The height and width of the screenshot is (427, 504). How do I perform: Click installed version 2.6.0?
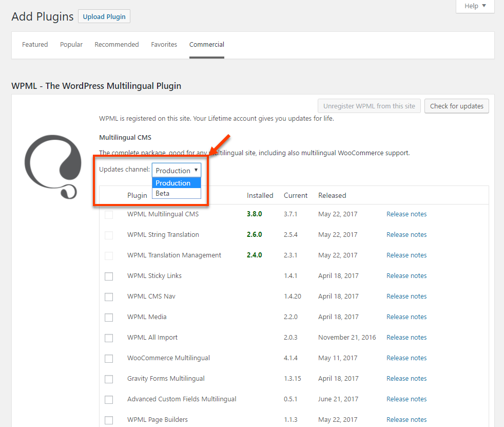click(x=254, y=235)
